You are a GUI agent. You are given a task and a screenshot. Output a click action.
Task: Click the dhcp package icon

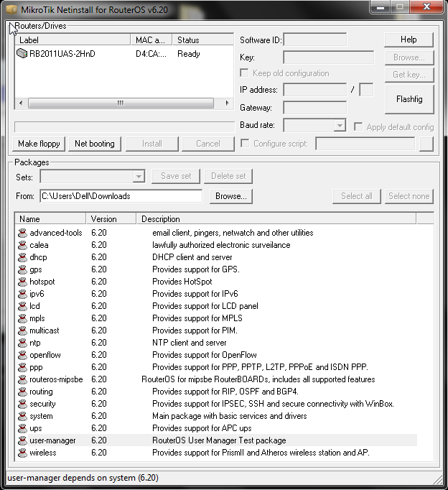click(22, 257)
